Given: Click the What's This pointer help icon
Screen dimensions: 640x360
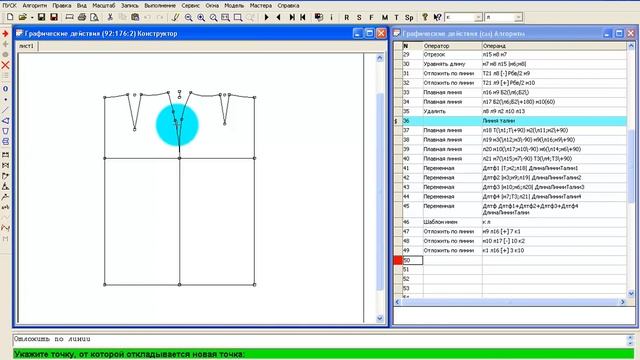Looking at the screenshot, I should (x=437, y=17).
